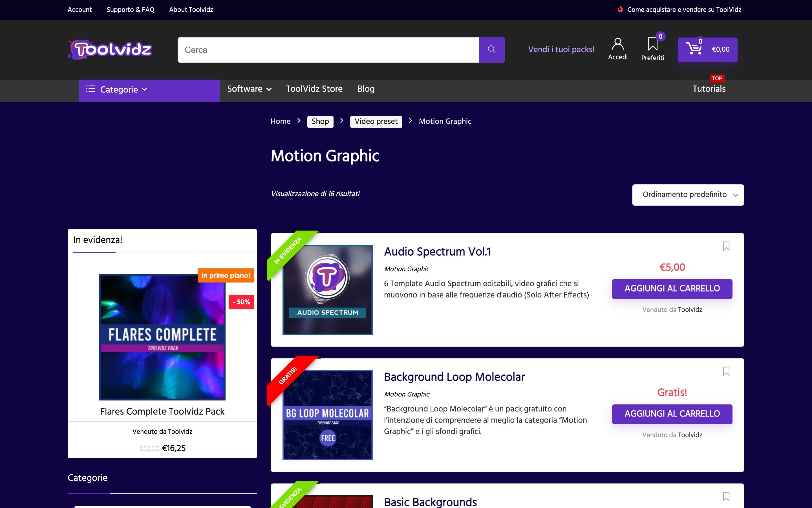Bookmark Basic Backgrounds product

click(726, 497)
